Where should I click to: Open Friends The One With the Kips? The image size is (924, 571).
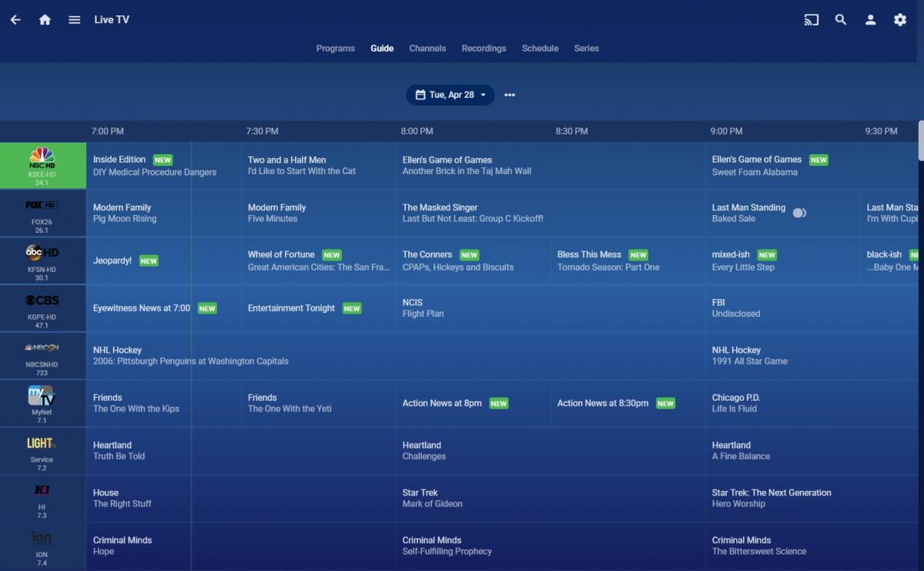163,403
